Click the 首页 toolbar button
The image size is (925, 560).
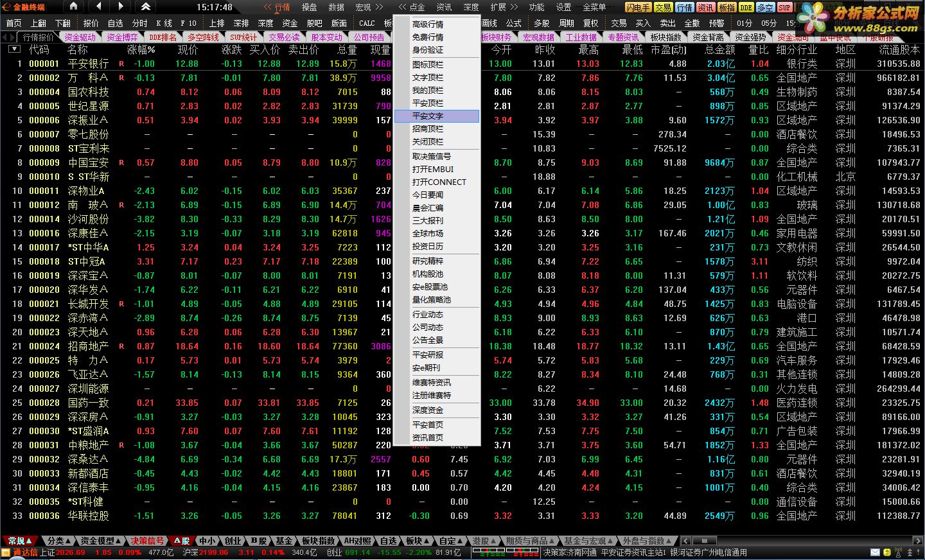[13, 23]
